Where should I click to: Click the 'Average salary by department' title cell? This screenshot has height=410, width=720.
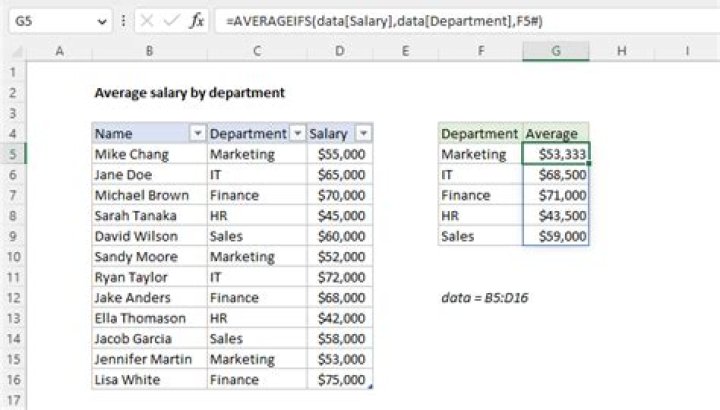[x=189, y=92]
